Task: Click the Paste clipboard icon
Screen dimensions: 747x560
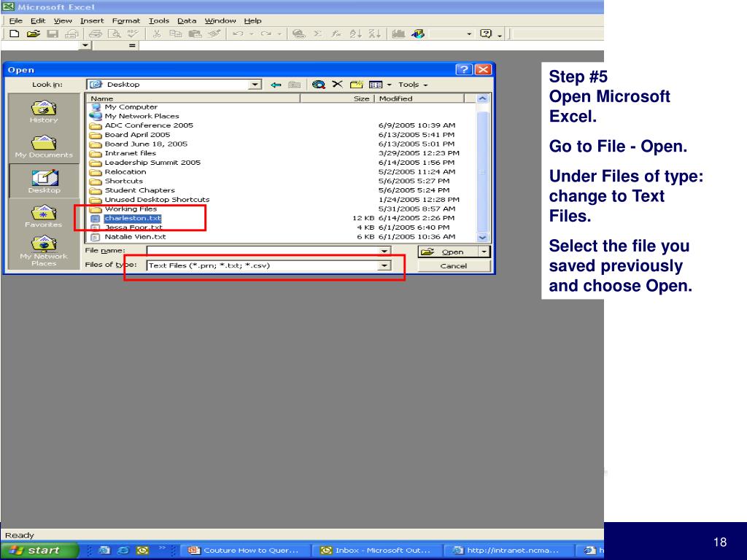Action: (x=195, y=34)
